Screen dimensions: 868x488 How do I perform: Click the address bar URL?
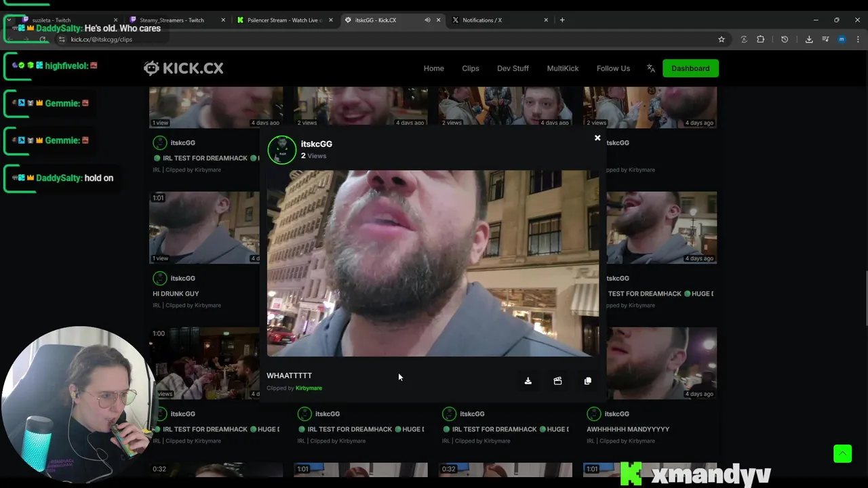tap(102, 39)
